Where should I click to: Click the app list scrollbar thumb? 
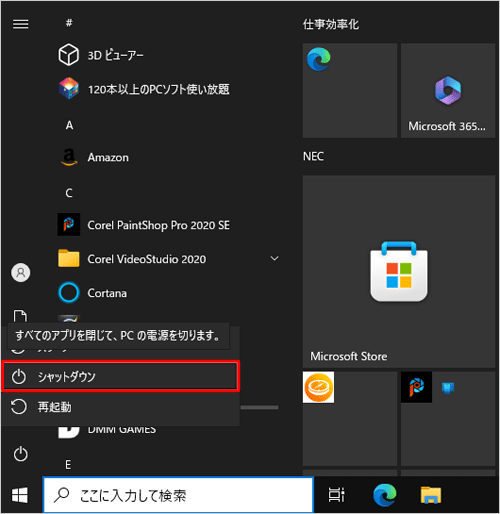259,407
